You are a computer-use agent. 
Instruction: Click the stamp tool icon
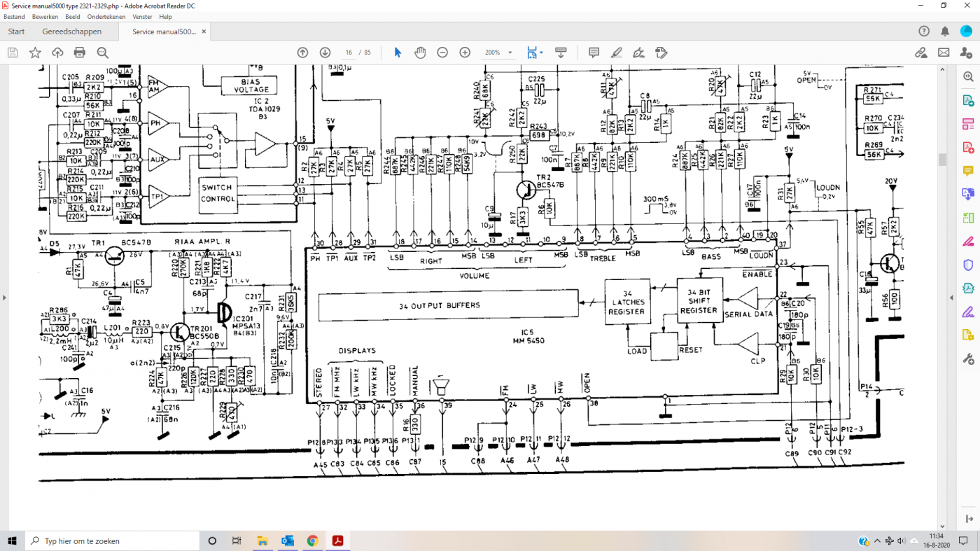tap(661, 53)
